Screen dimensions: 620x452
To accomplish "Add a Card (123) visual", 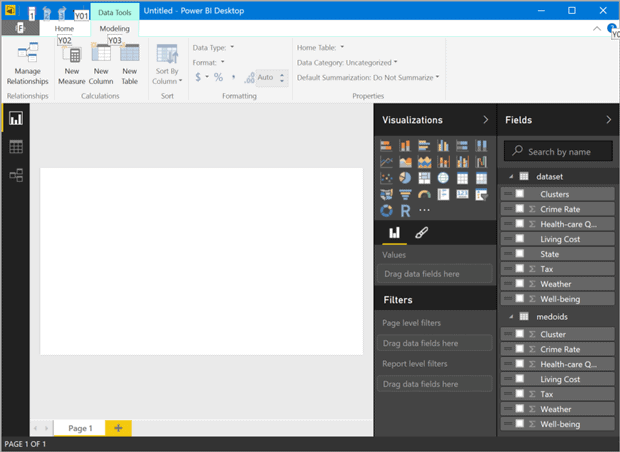I will 462,194.
